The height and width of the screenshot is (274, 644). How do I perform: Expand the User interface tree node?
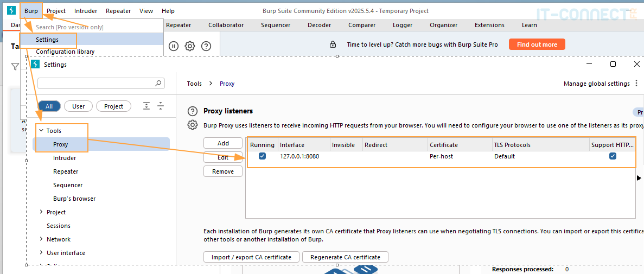click(x=41, y=253)
